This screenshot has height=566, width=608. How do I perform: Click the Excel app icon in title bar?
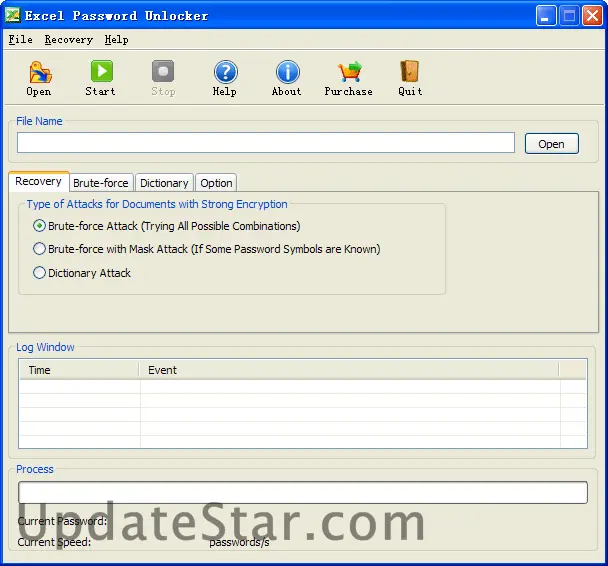pos(12,16)
